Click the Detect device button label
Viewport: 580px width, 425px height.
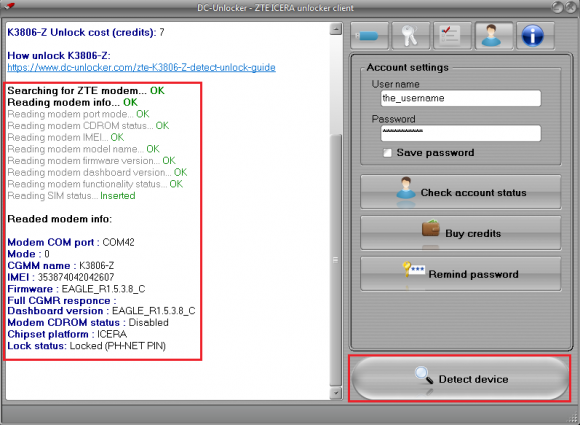coord(473,379)
